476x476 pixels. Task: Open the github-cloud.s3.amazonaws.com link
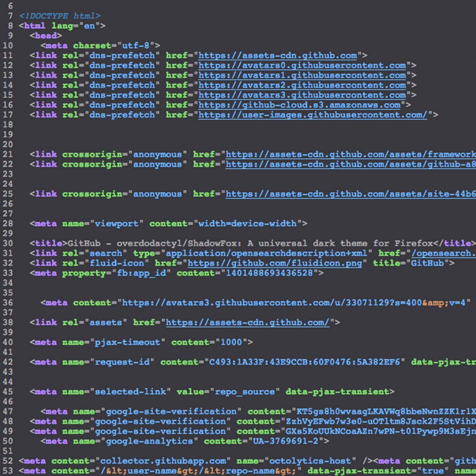(x=299, y=105)
